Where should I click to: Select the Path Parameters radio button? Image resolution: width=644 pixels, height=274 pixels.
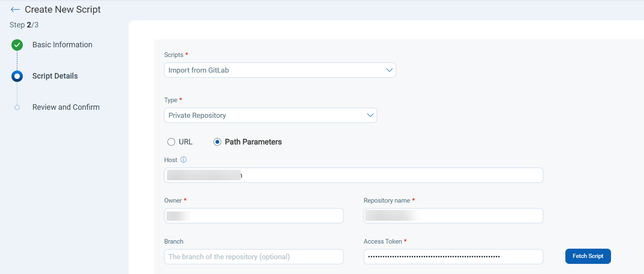tap(217, 142)
